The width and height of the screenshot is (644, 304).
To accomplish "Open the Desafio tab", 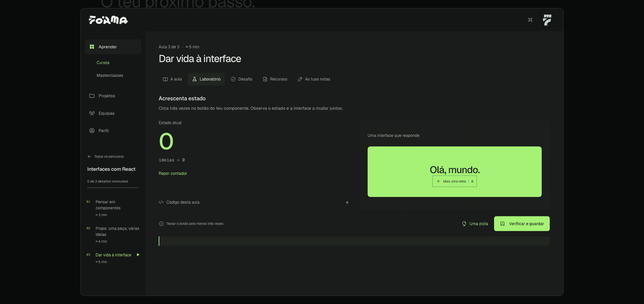I will (241, 79).
